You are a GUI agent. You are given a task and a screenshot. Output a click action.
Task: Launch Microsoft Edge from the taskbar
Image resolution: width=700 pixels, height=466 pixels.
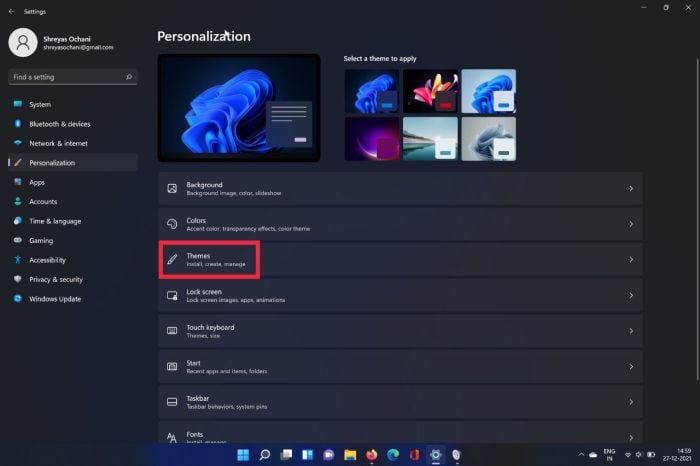[x=393, y=455]
